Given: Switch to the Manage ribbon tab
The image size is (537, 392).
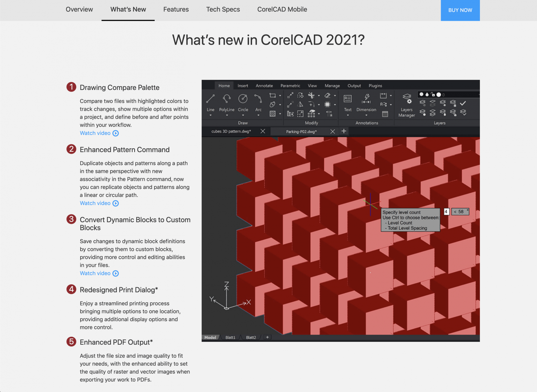Looking at the screenshot, I should [332, 86].
